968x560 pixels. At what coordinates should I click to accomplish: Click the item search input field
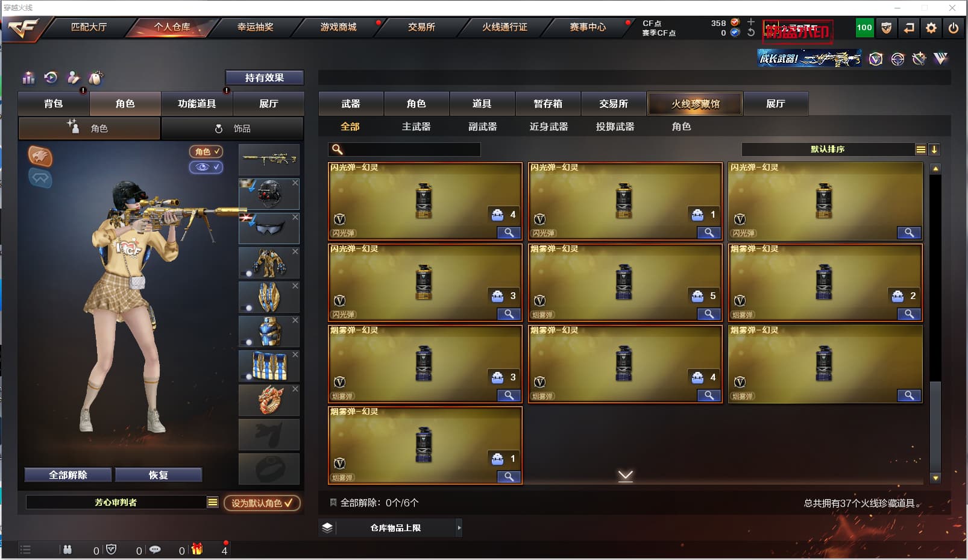click(x=404, y=149)
